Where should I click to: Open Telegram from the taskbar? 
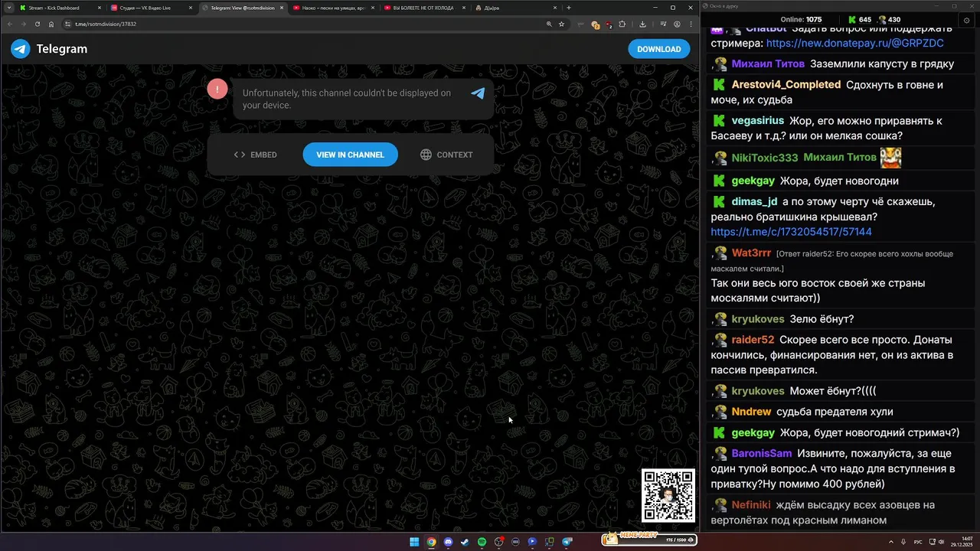[567, 542]
